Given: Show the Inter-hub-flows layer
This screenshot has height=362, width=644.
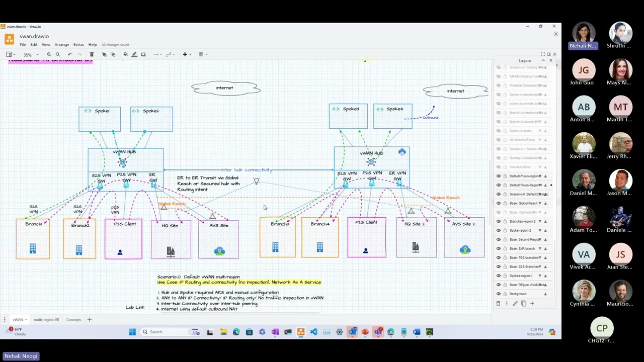Looking at the screenshot, I should coord(499,167).
